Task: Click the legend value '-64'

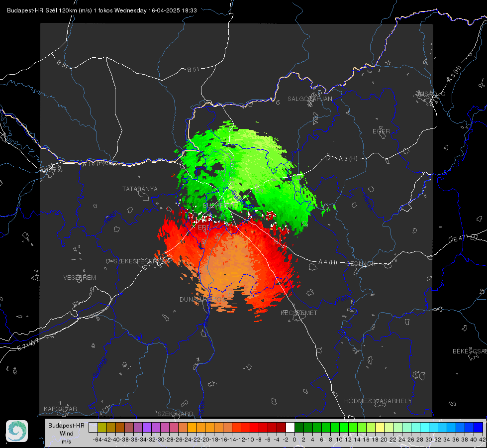Action: pos(97,440)
